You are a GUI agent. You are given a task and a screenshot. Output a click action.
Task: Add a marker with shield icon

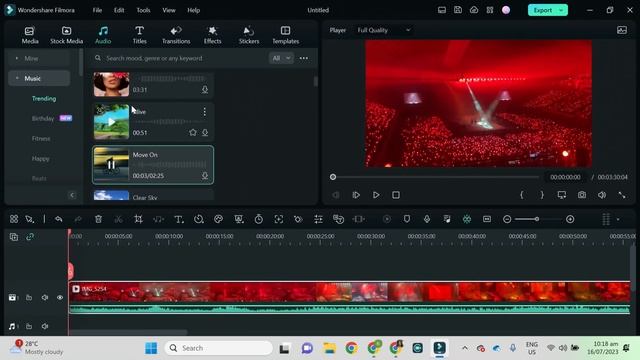[x=407, y=219]
